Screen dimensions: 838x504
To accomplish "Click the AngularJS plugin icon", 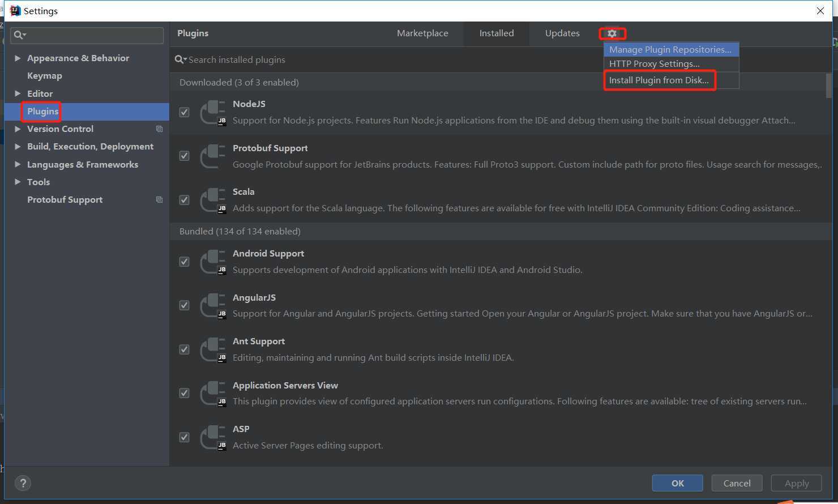I will pyautogui.click(x=213, y=306).
